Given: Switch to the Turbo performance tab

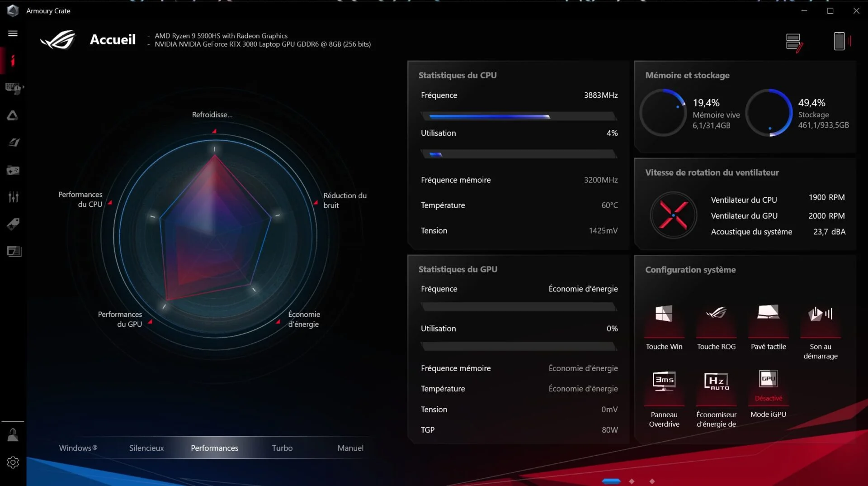Looking at the screenshot, I should (x=282, y=448).
